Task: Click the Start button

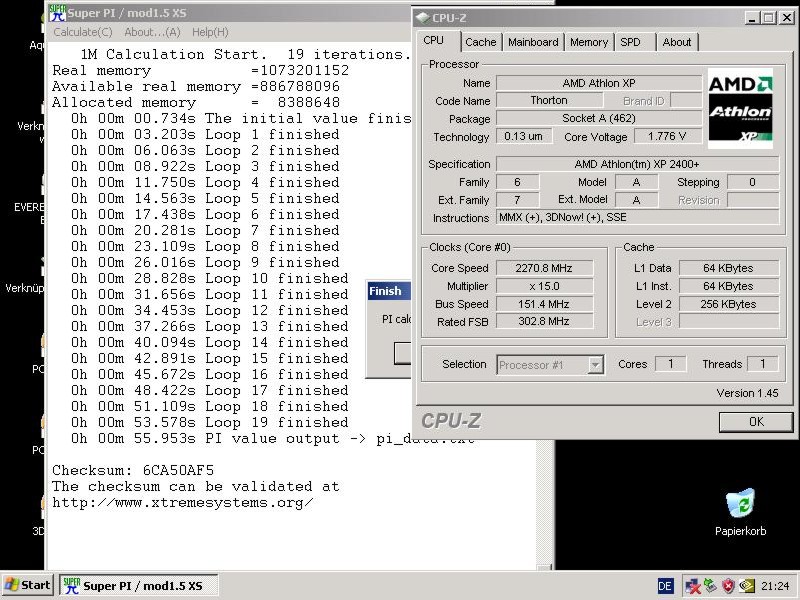Action: [28, 585]
